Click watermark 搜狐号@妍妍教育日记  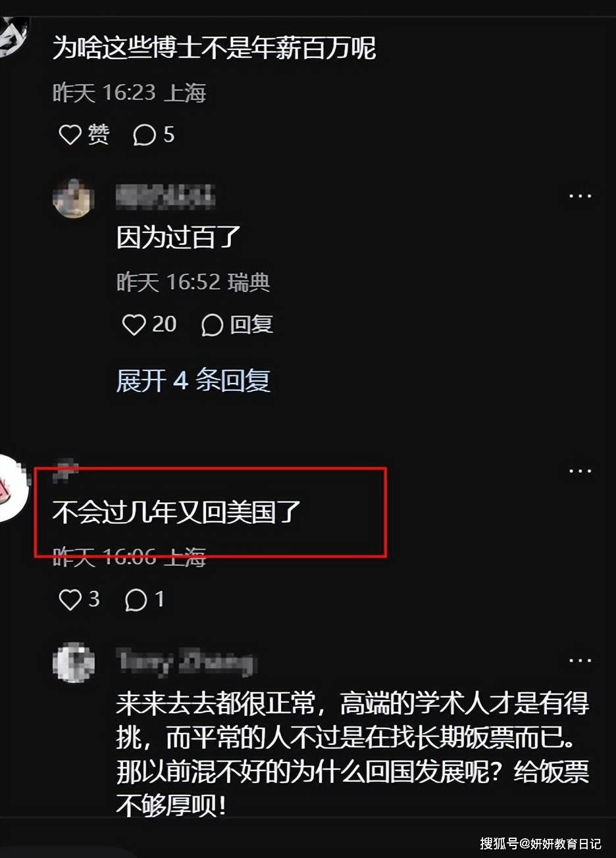pos(541,844)
